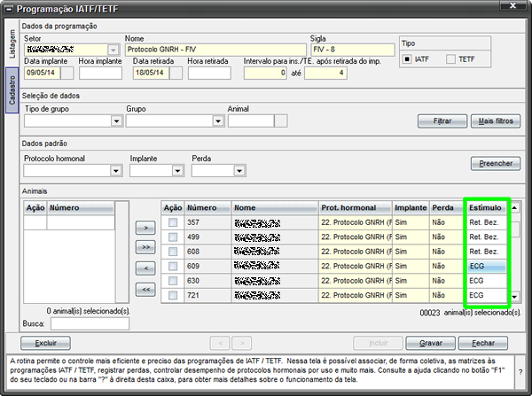Click the Ação column header in right table
This screenshot has width=532, height=396.
coord(173,208)
